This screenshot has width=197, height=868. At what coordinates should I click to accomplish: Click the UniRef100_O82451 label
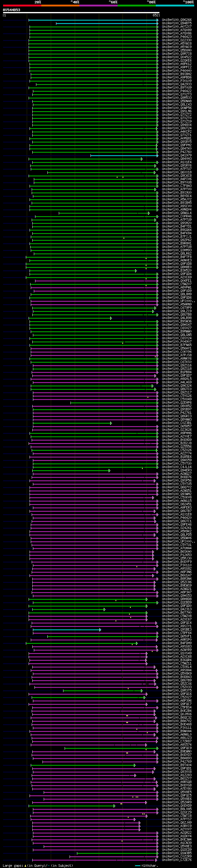click(176, 504)
